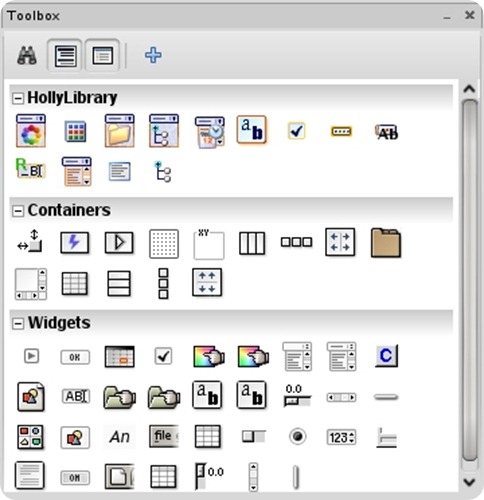Image resolution: width=484 pixels, height=500 pixels.
Task: Select the 'ON' ToggleButton widget
Action: coord(75,478)
